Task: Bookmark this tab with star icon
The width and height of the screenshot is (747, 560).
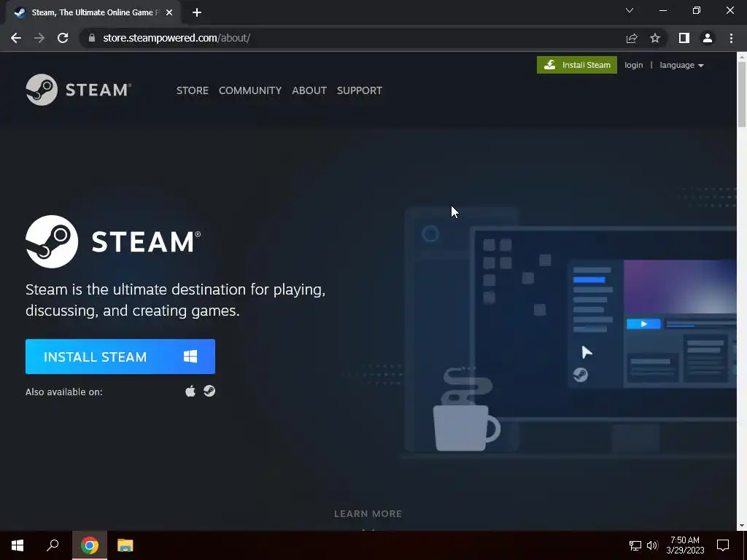Action: point(655,38)
